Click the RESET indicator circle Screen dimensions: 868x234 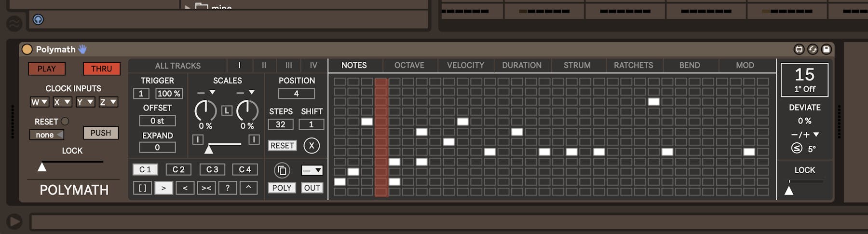(x=65, y=122)
